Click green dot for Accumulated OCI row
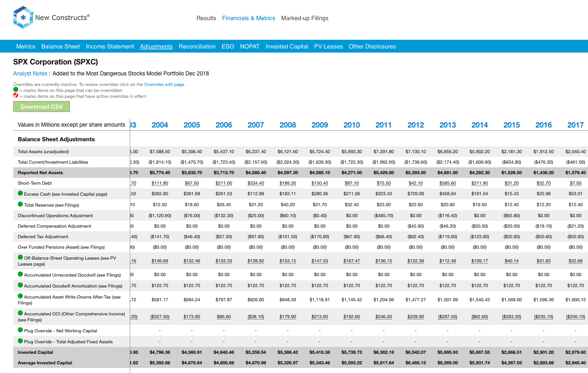 pyautogui.click(x=21, y=313)
